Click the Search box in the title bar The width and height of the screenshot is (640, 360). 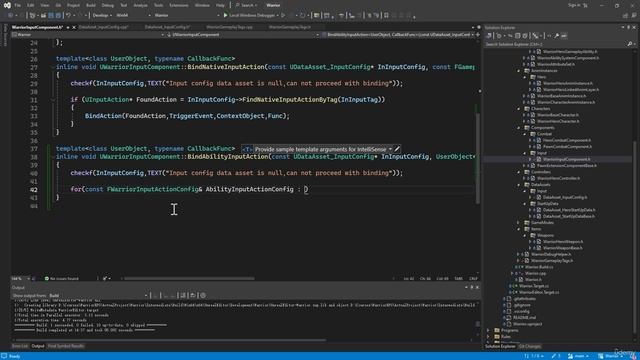246,5
